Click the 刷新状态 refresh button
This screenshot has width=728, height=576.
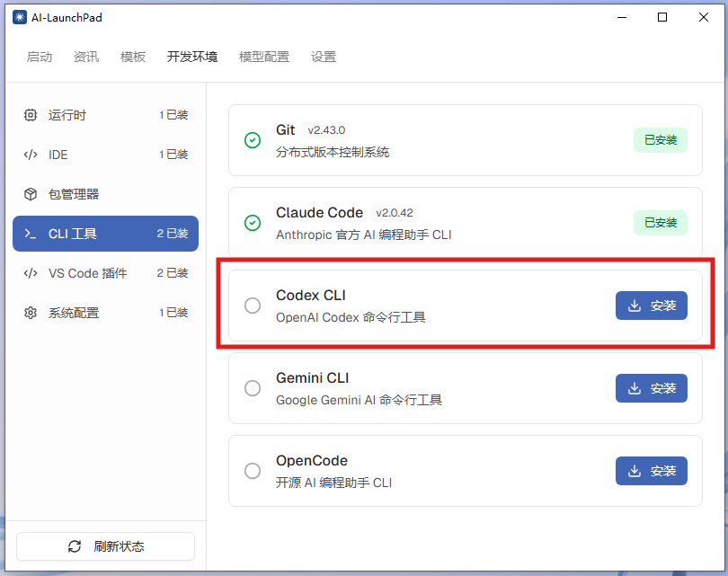point(105,546)
